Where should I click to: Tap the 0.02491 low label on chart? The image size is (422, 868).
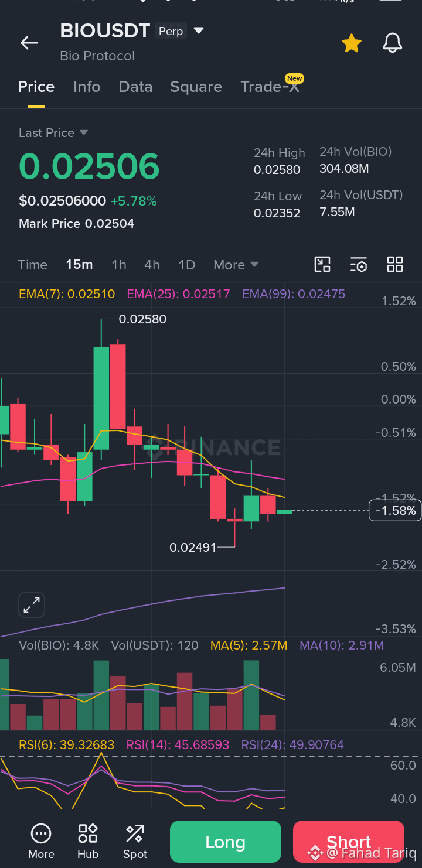point(193,547)
